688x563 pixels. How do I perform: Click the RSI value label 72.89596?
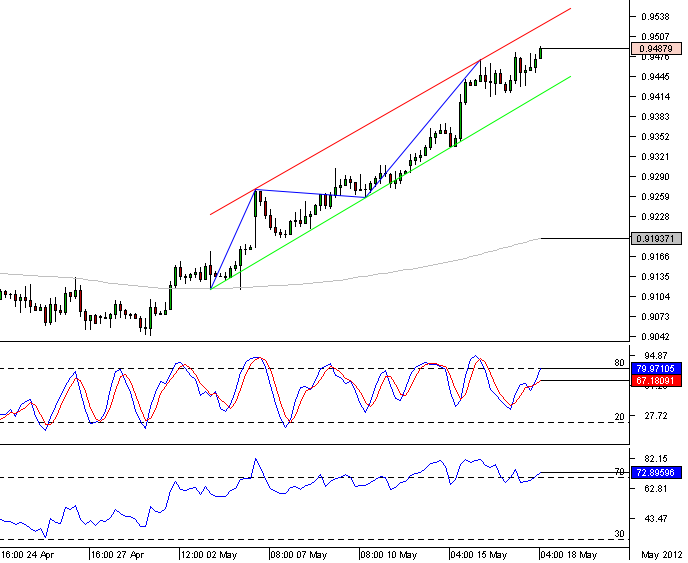[656, 473]
